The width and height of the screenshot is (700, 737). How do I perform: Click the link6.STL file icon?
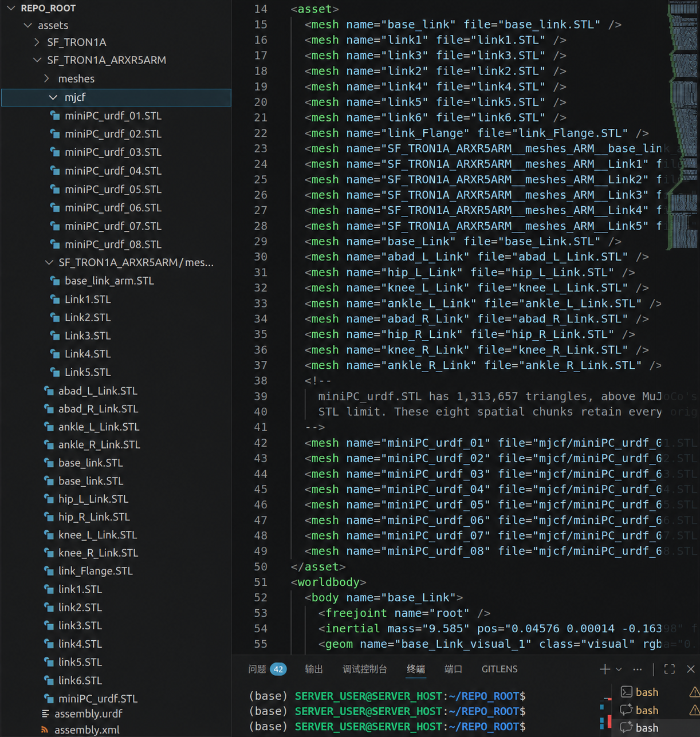click(49, 680)
